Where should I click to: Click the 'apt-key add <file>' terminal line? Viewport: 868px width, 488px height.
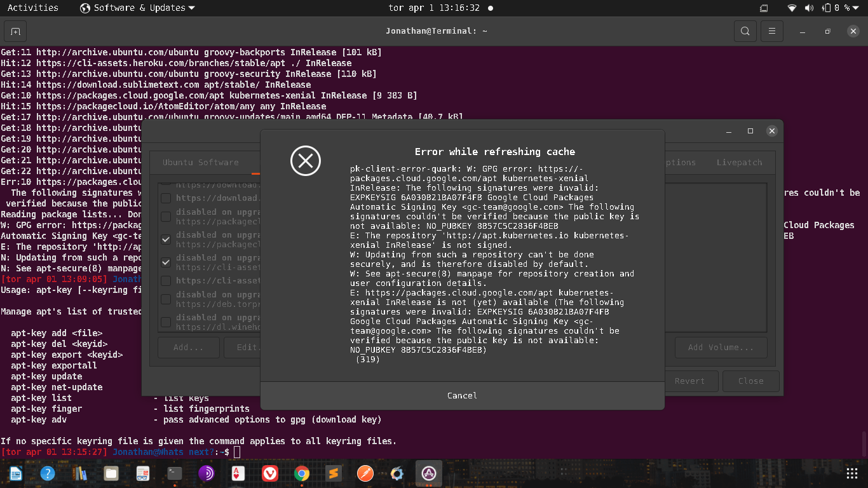pyautogui.click(x=57, y=333)
